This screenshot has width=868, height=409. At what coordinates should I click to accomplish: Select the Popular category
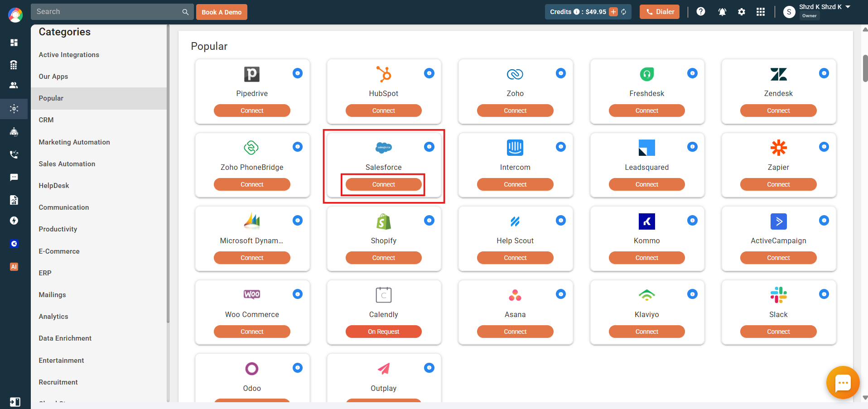point(99,98)
